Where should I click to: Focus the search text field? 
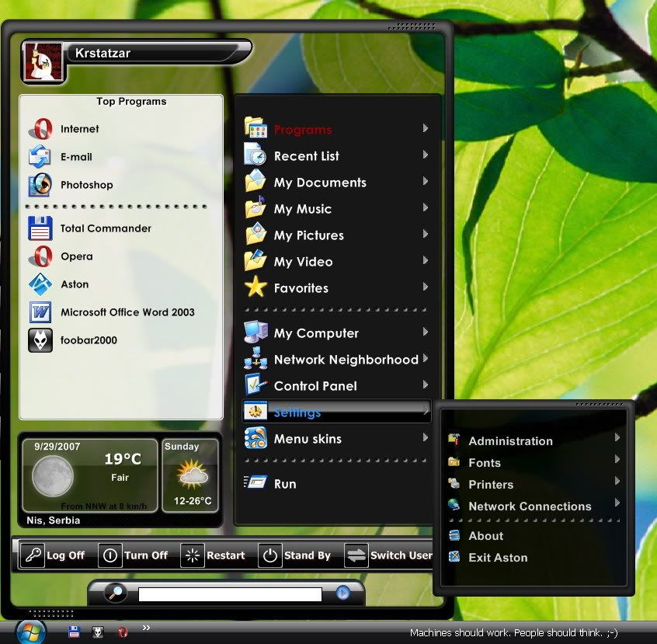click(x=230, y=594)
